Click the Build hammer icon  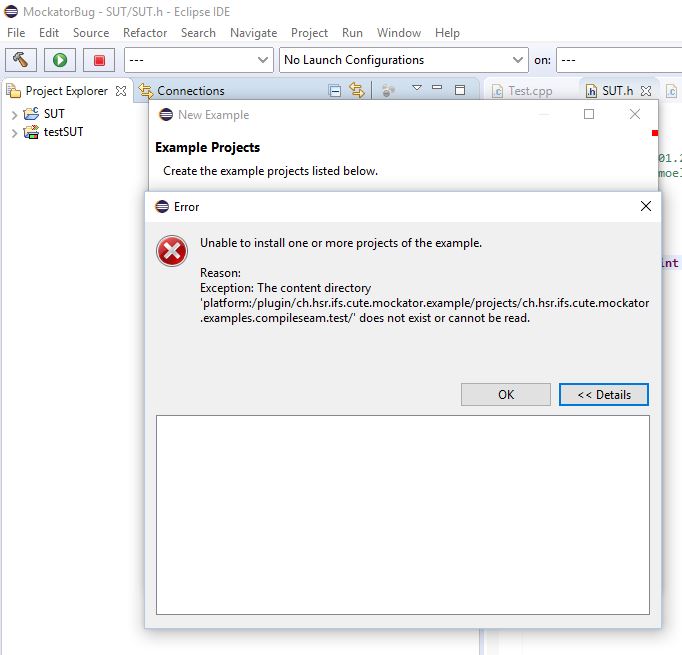pyautogui.click(x=20, y=60)
